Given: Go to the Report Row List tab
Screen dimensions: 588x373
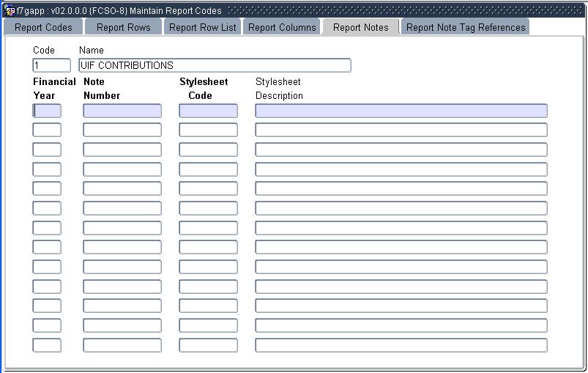Looking at the screenshot, I should pyautogui.click(x=202, y=27).
